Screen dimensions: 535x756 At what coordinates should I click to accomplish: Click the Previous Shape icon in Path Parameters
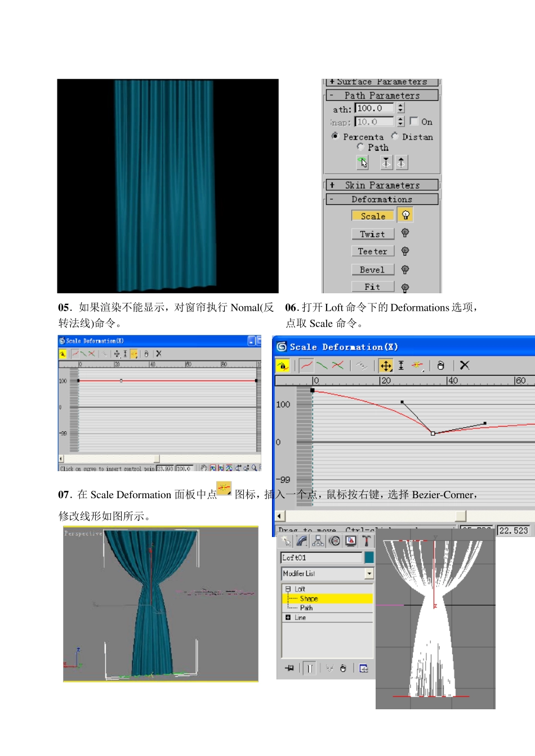tap(386, 163)
